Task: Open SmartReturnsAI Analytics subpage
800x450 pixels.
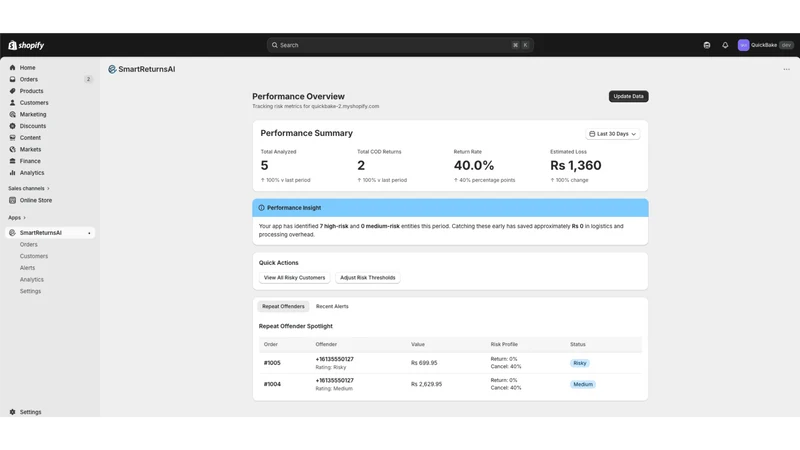Action: 32,280
